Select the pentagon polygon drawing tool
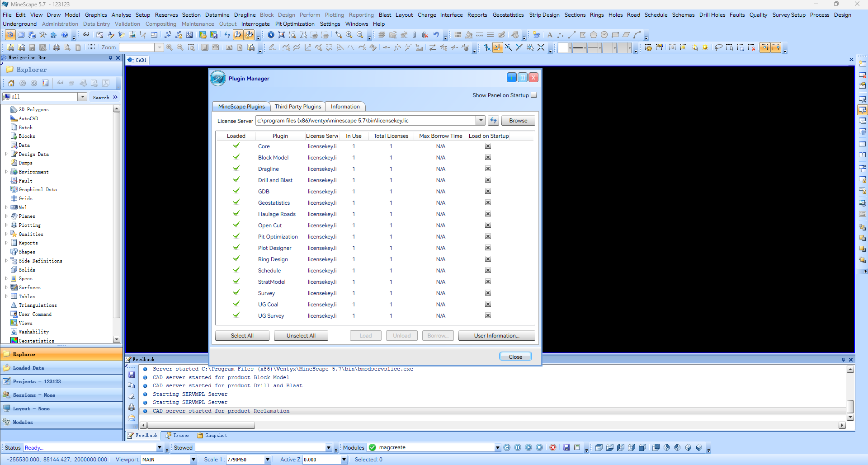 (x=593, y=35)
